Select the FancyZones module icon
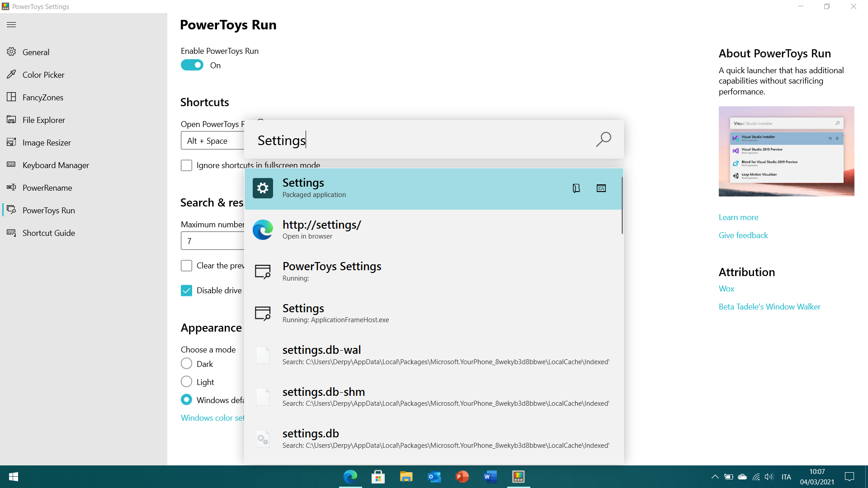The width and height of the screenshot is (868, 488). click(x=11, y=97)
